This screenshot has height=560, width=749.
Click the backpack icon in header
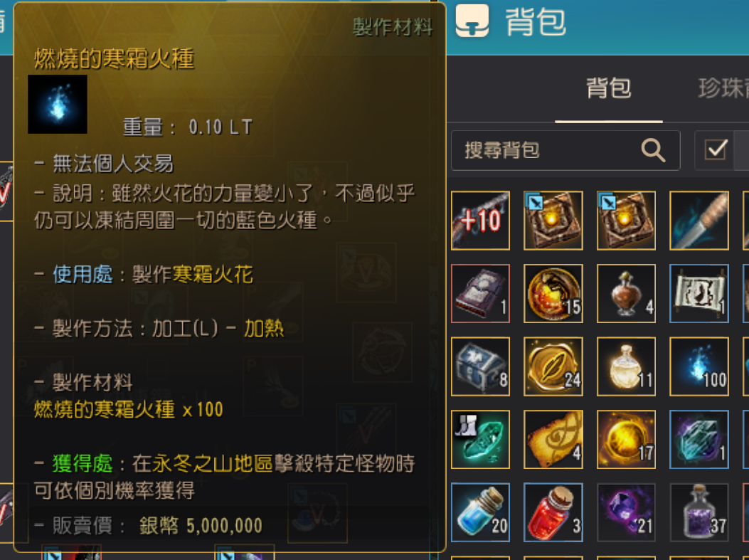tap(472, 21)
